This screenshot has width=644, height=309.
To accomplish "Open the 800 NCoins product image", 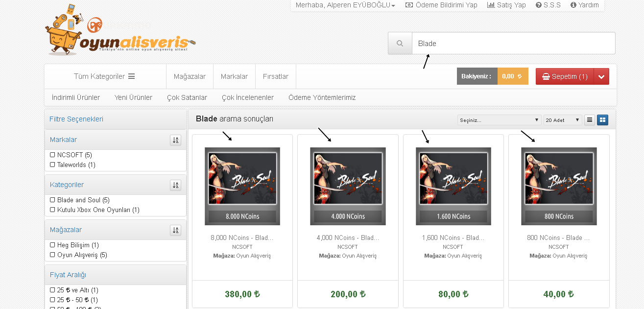I will [x=559, y=186].
